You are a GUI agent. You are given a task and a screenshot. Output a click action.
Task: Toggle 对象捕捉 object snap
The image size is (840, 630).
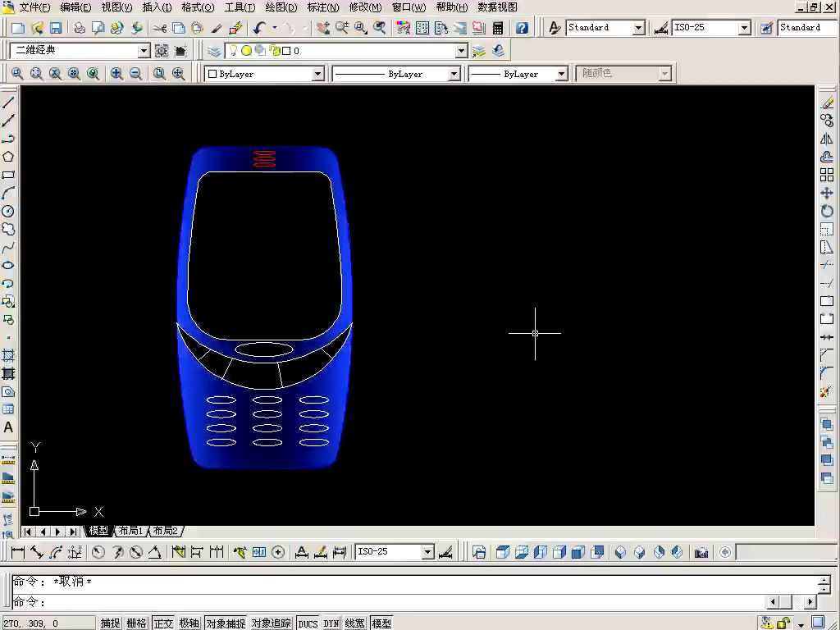pos(226,623)
